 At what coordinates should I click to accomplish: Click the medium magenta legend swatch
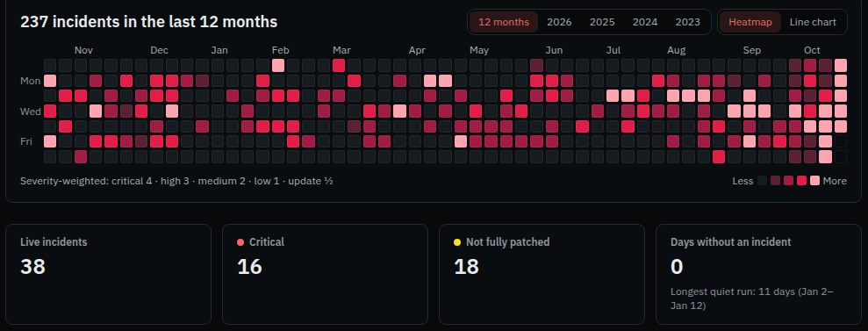788,181
